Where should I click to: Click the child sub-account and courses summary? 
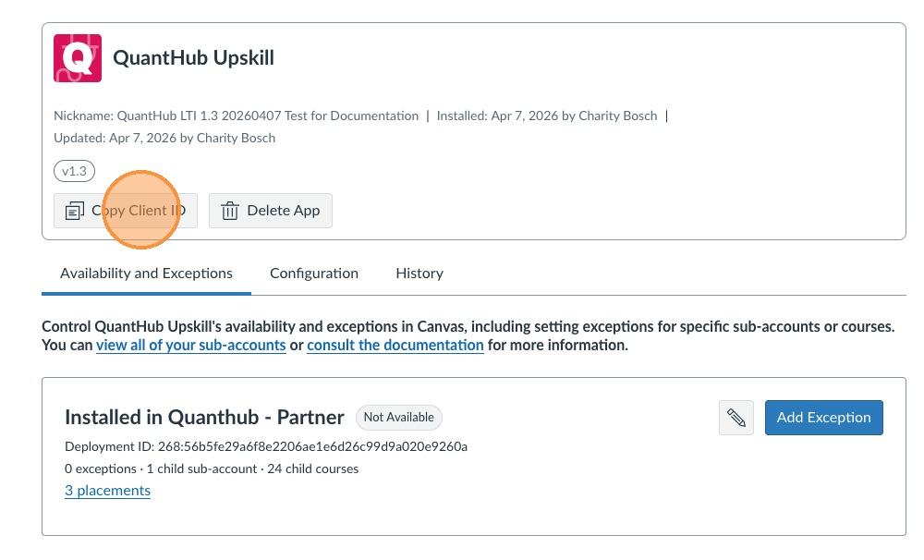[x=212, y=469]
